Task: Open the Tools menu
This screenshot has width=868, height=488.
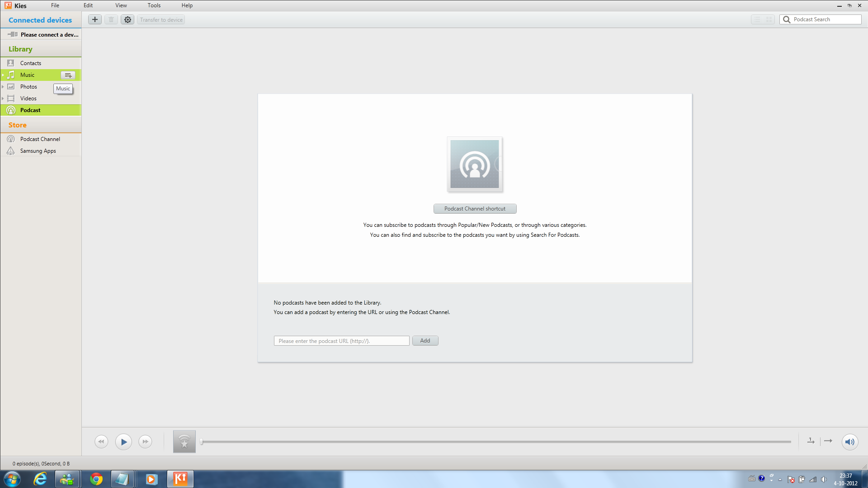Action: tap(154, 5)
